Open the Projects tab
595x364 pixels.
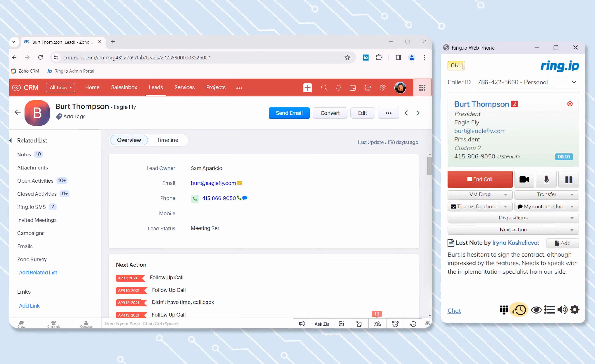point(216,87)
